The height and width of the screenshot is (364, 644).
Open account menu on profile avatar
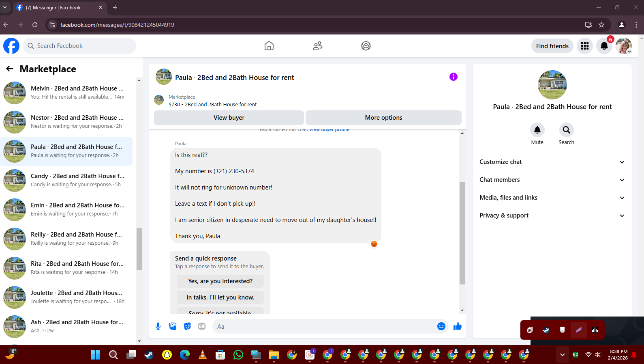coord(624,46)
